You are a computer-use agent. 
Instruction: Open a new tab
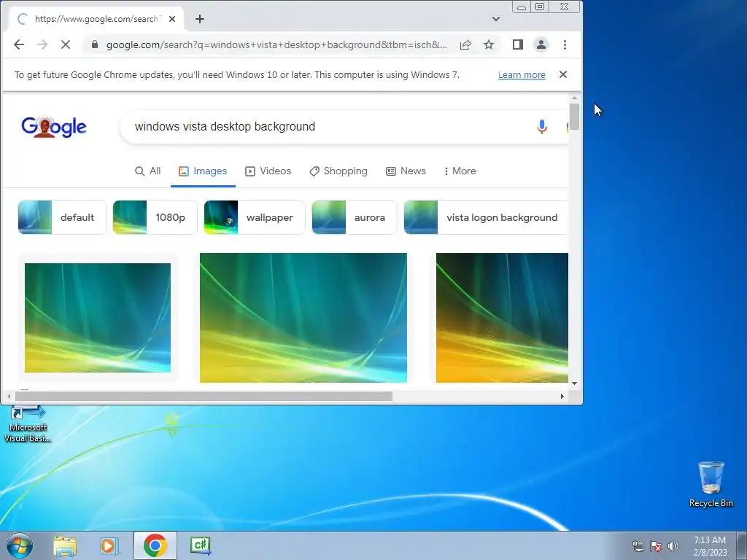(x=200, y=19)
